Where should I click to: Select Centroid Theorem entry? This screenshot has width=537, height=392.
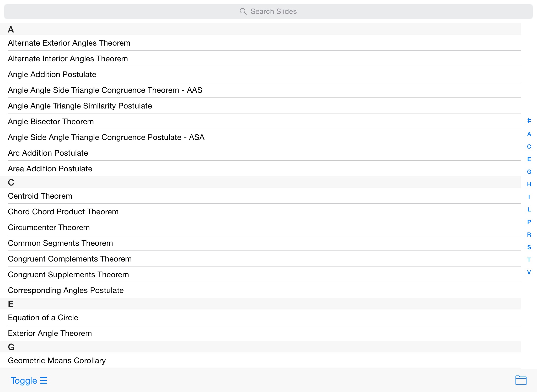tap(40, 196)
